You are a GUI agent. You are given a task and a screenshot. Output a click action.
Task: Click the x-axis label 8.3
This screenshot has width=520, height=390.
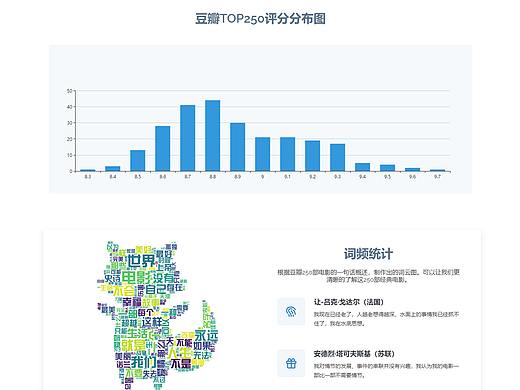(x=88, y=177)
